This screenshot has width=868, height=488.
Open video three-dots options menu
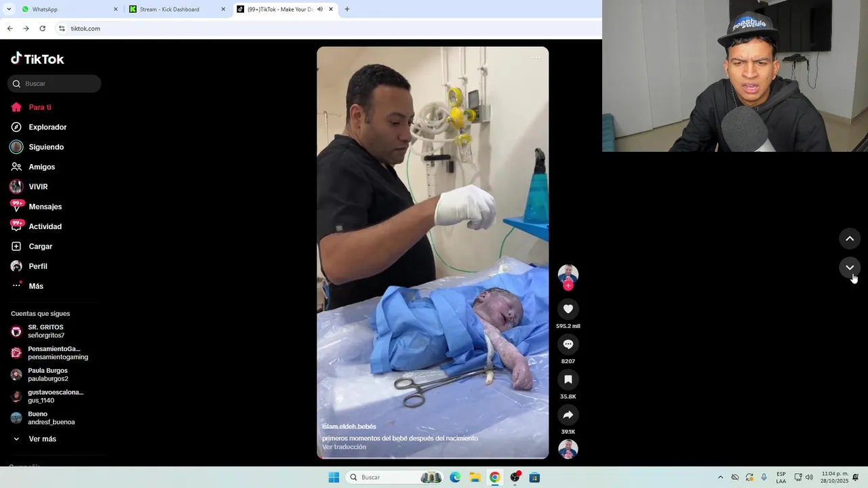[x=536, y=58]
